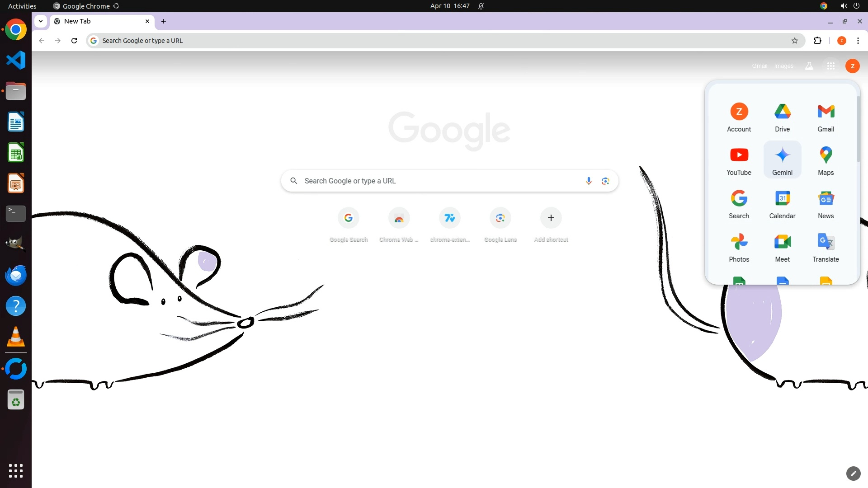Image resolution: width=868 pixels, height=488 pixels.
Task: Launch YouTube from the apps panel
Action: 739,160
